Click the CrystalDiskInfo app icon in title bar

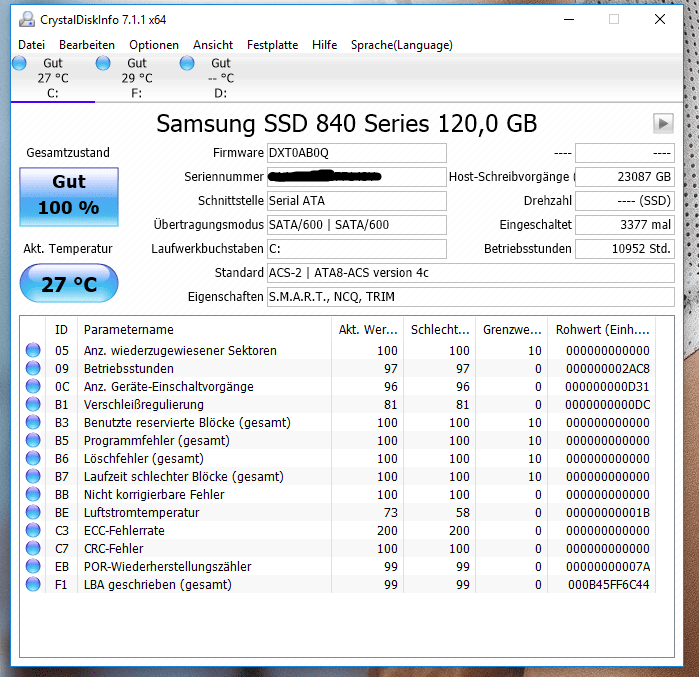tap(27, 19)
